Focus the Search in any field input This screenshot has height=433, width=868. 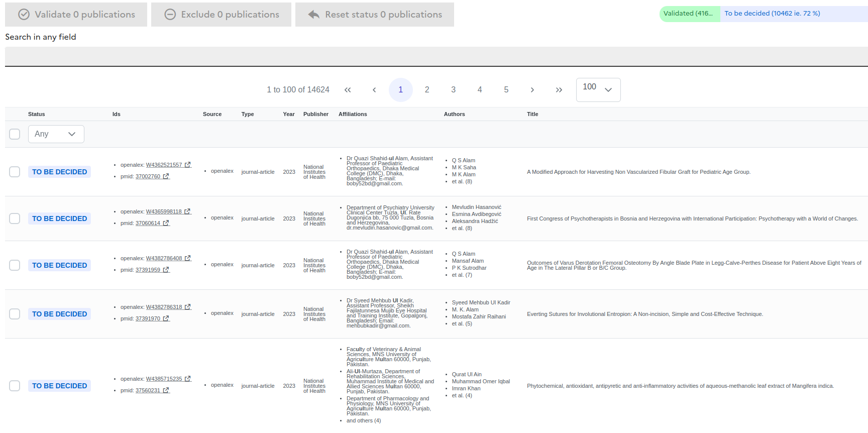point(436,56)
